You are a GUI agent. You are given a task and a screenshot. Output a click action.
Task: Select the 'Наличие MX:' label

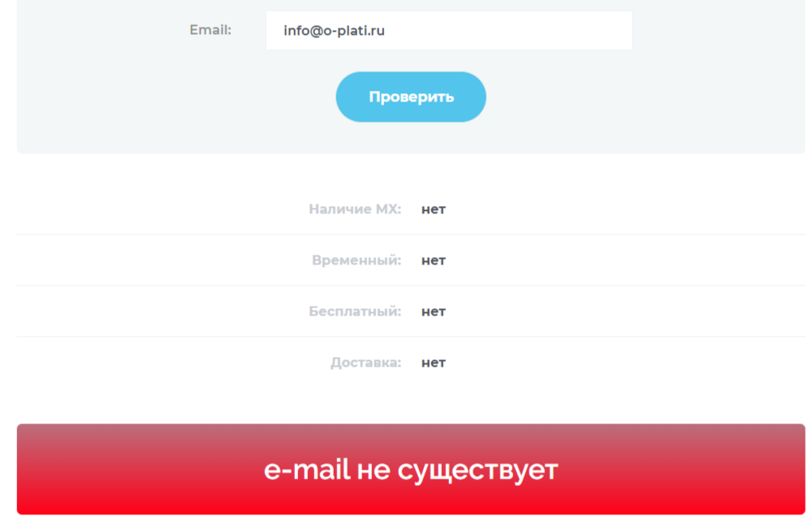tap(355, 209)
